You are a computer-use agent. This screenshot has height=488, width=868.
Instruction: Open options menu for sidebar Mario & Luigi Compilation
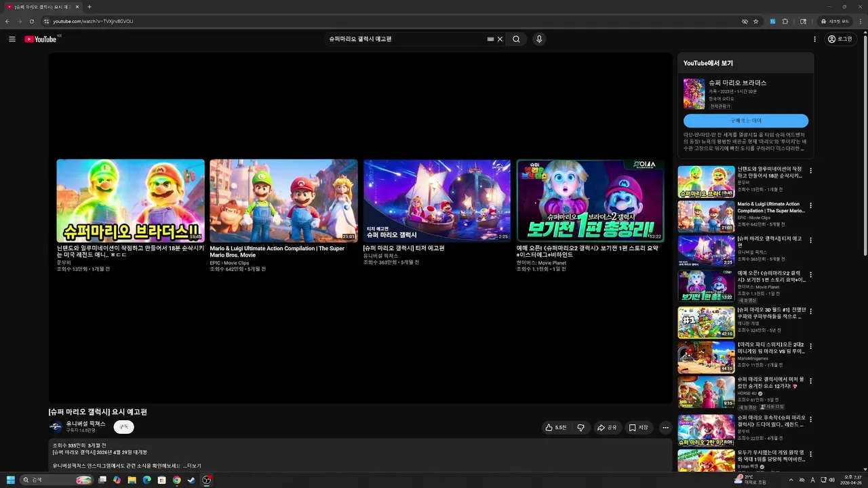point(810,205)
